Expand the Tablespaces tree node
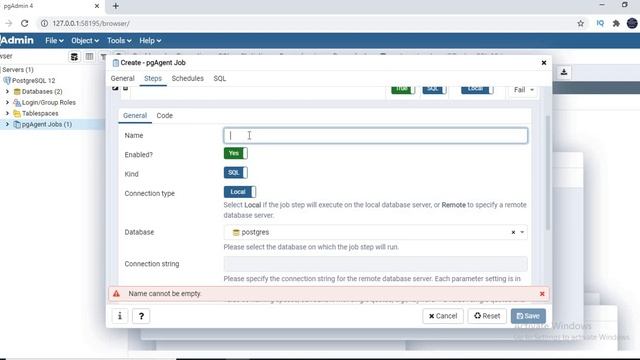 coord(7,113)
